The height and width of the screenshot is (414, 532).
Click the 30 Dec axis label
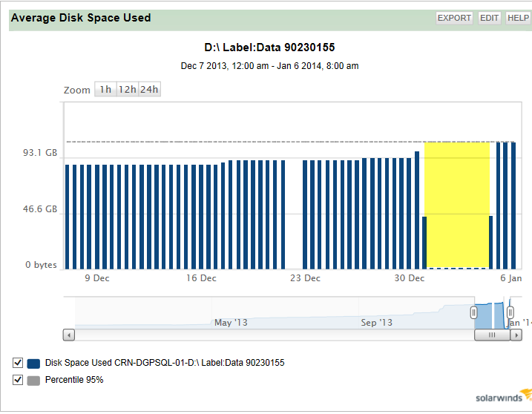tap(409, 278)
